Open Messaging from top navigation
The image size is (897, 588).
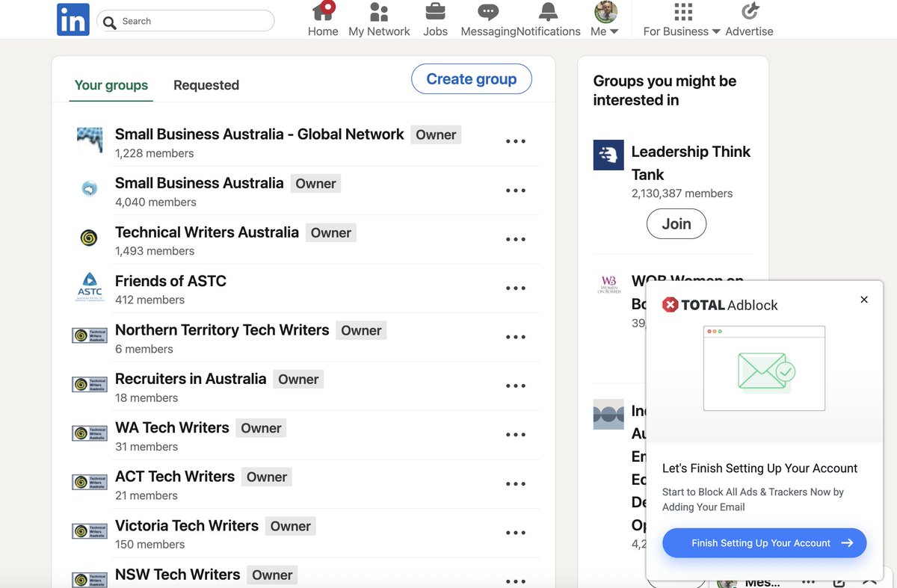click(488, 19)
